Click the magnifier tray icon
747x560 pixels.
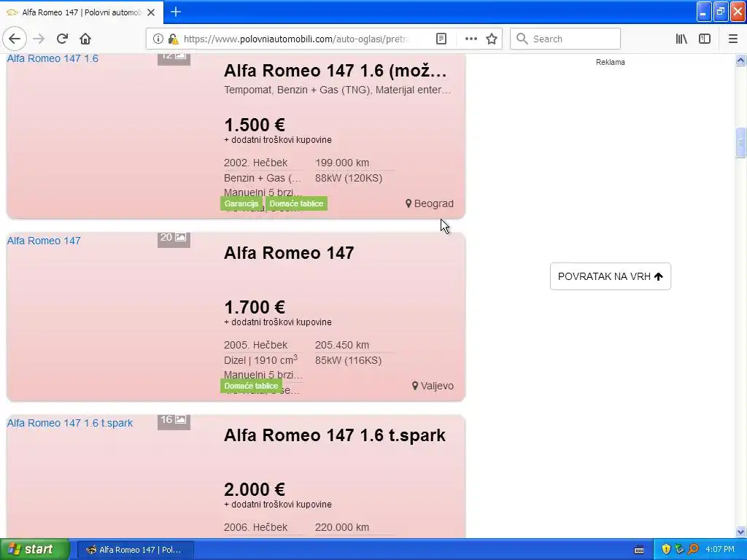click(693, 549)
